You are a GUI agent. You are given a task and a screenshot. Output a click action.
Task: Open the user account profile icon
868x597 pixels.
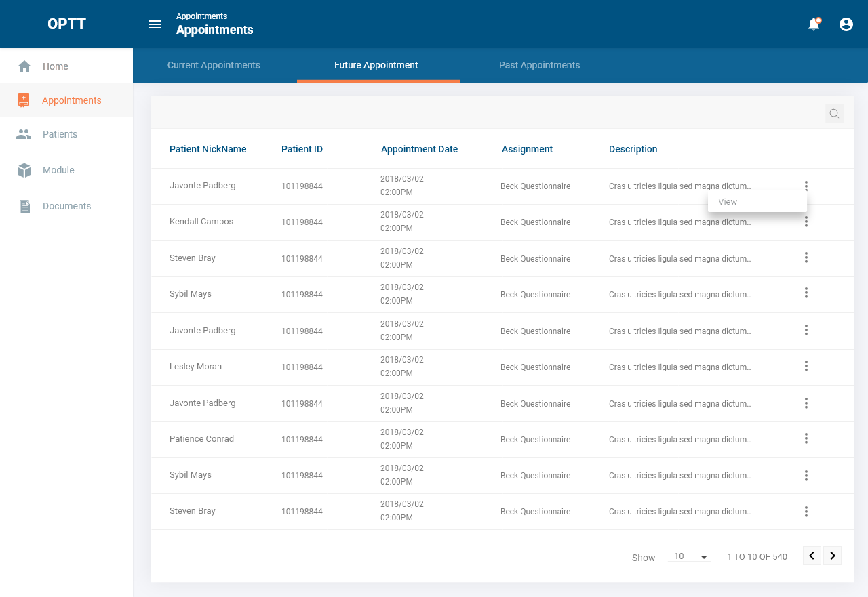pyautogui.click(x=846, y=24)
